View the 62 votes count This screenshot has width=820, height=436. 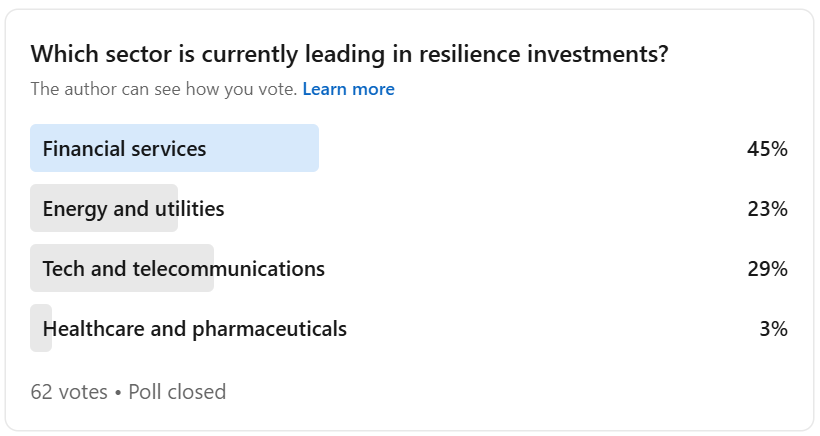pyautogui.click(x=69, y=392)
